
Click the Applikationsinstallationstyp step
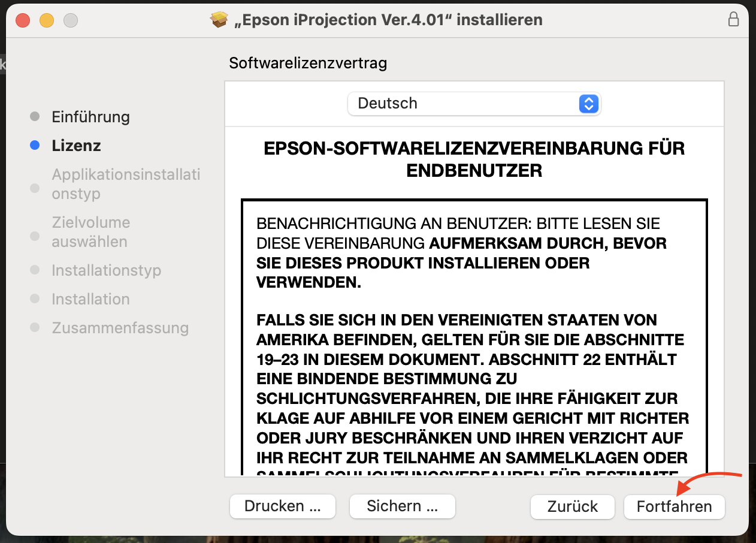pyautogui.click(x=126, y=184)
